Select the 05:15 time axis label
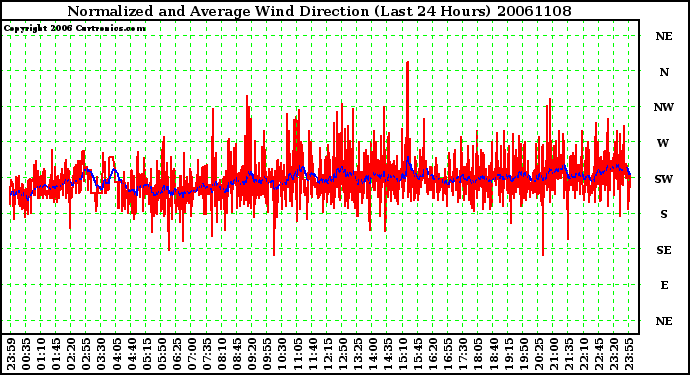 point(146,354)
